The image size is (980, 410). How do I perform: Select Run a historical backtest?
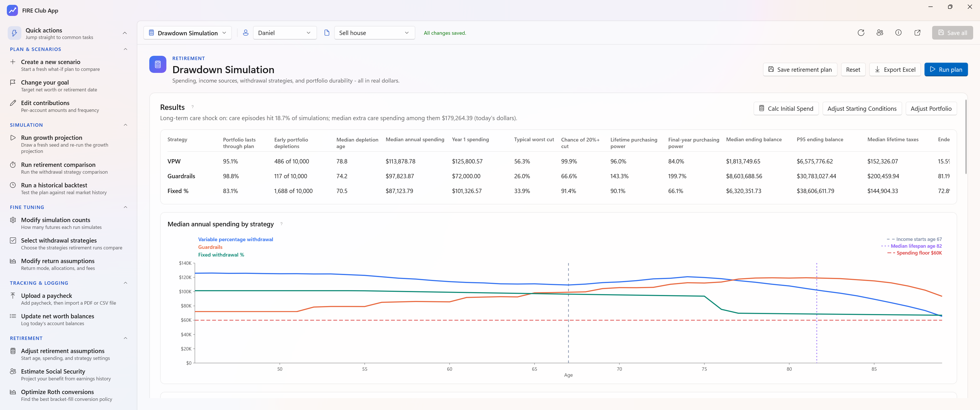point(68,188)
